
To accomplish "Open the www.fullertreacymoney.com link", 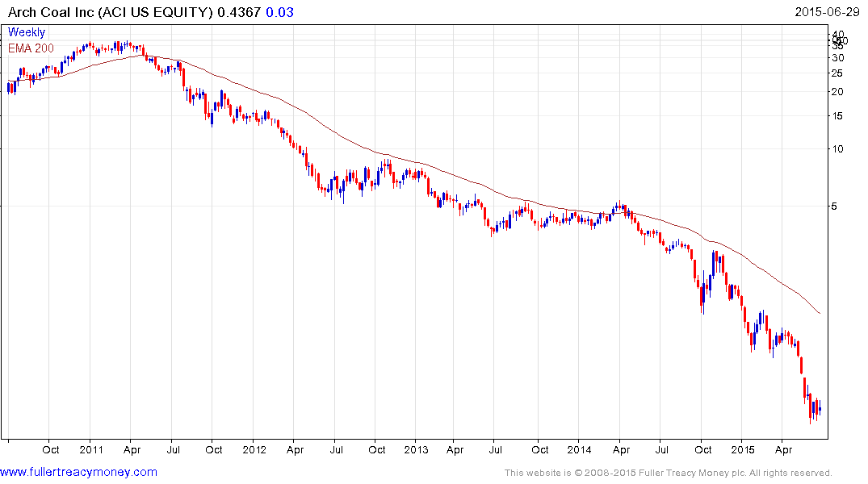I will coord(78,472).
